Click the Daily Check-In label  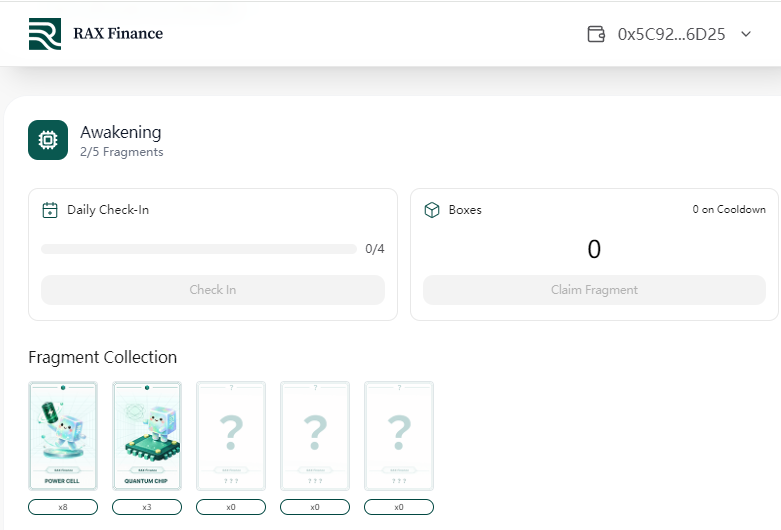[x=108, y=210]
